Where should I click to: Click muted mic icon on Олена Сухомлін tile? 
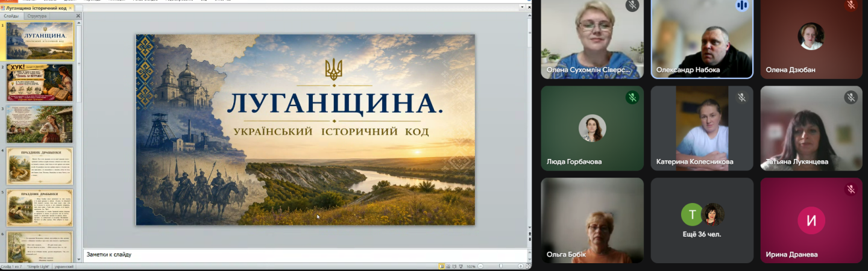(x=632, y=5)
